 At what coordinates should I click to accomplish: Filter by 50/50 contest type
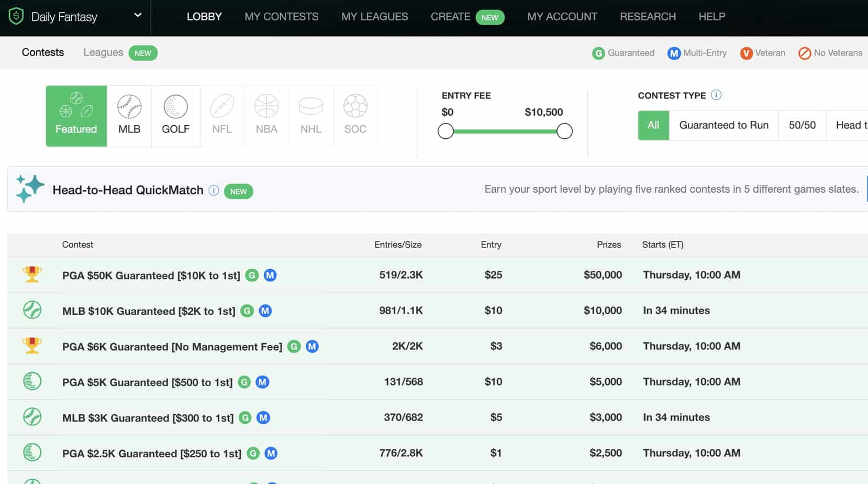click(x=802, y=125)
